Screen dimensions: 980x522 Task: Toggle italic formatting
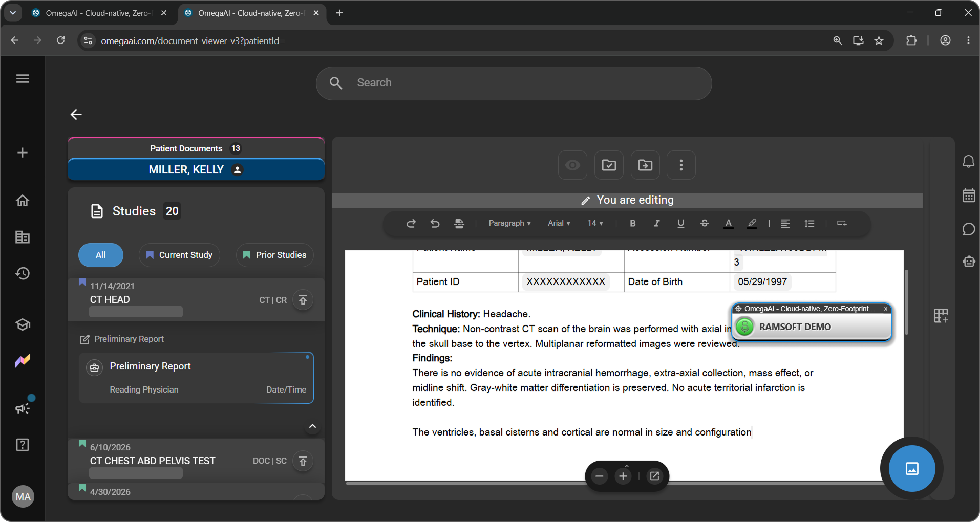[657, 223]
